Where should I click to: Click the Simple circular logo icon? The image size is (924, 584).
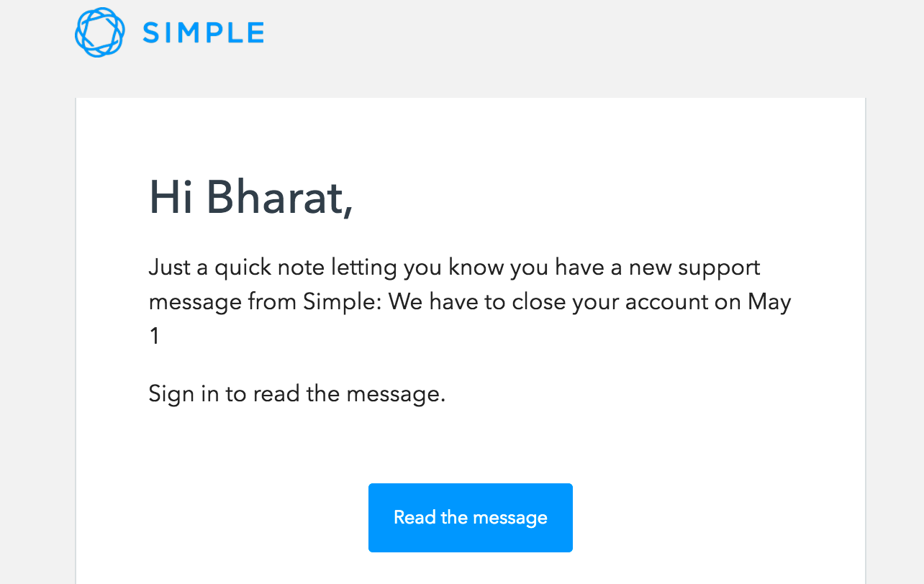[x=100, y=32]
